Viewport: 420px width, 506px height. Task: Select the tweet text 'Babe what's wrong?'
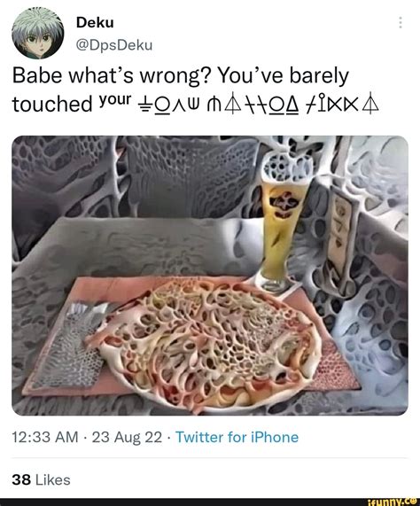[x=112, y=76]
